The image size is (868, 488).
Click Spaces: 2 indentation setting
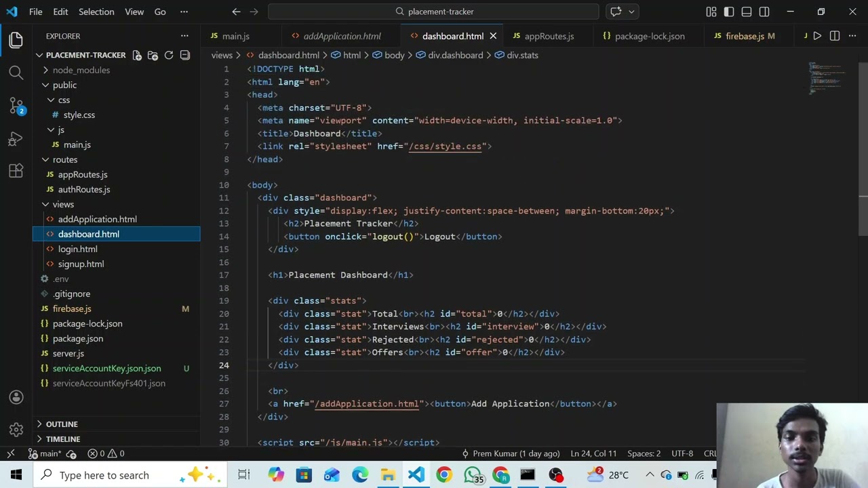point(644,453)
